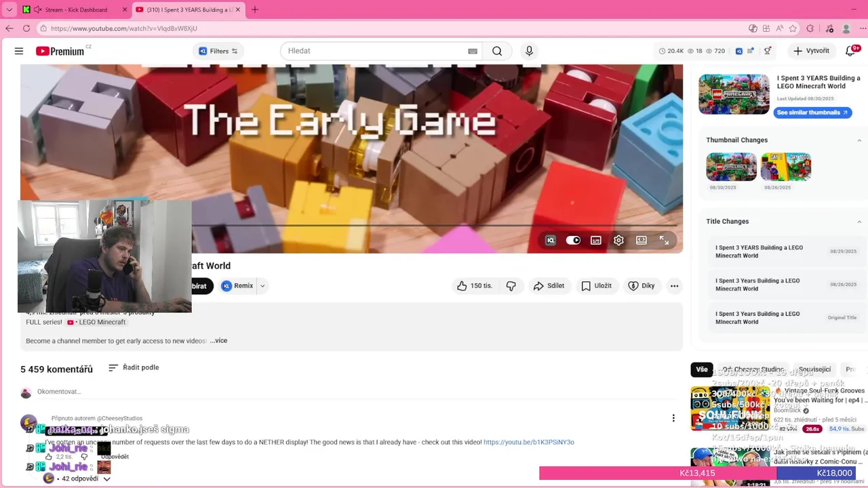
Task: Open player settings gear
Action: click(x=618, y=240)
